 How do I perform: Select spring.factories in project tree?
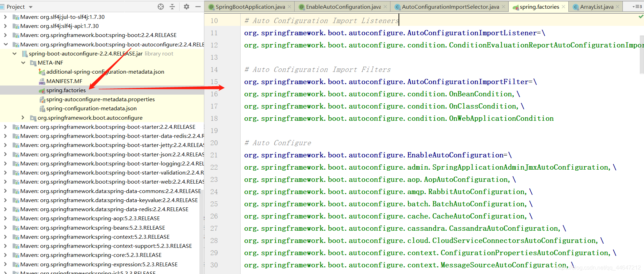click(x=66, y=90)
